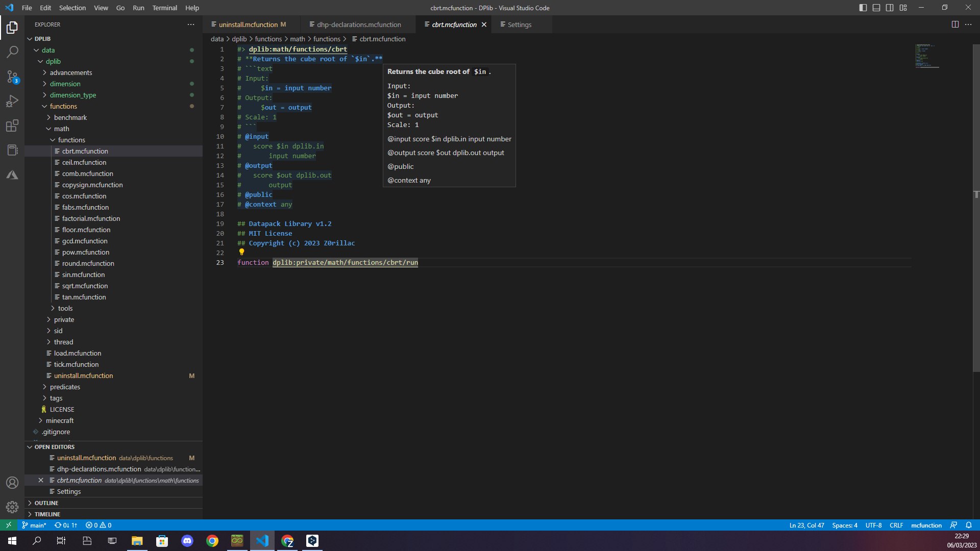
Task: Open the Azure view in activity bar
Action: coord(12,175)
